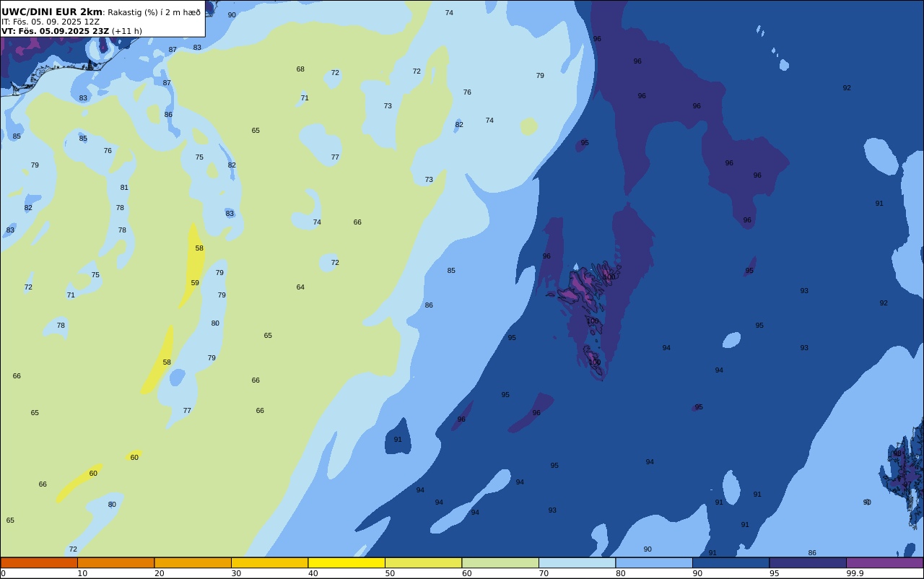Click the '70' legend tick label
The width and height of the screenshot is (924, 579).
tap(544, 573)
